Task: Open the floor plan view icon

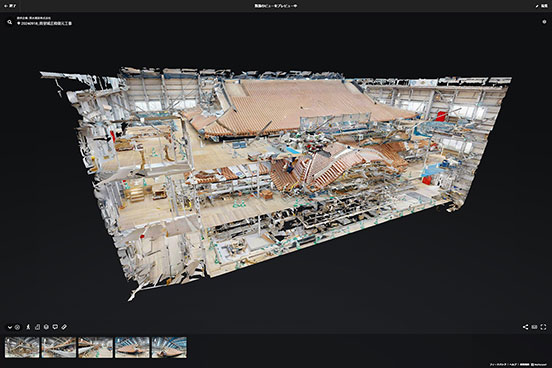Action: 37,327
